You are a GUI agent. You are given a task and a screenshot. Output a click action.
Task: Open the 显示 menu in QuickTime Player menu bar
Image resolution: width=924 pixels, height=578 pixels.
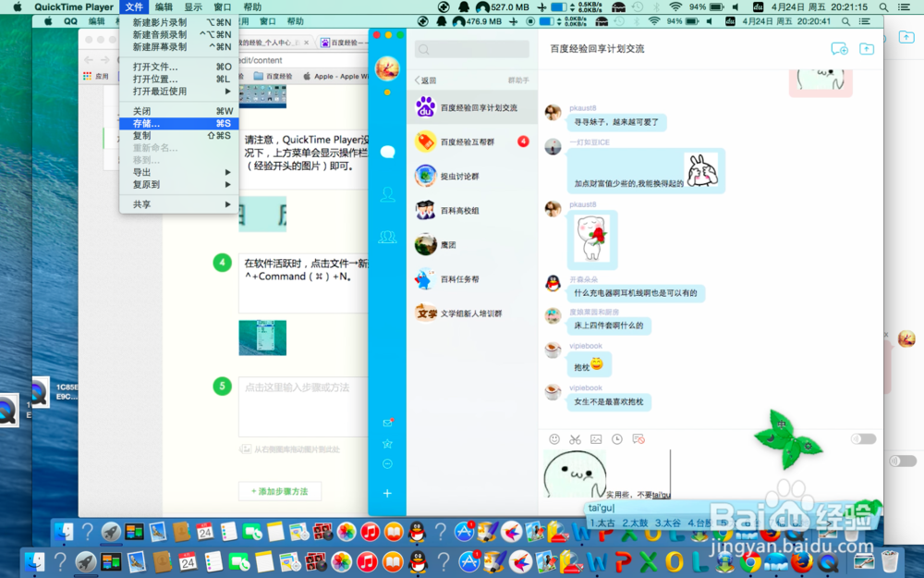pyautogui.click(x=193, y=7)
